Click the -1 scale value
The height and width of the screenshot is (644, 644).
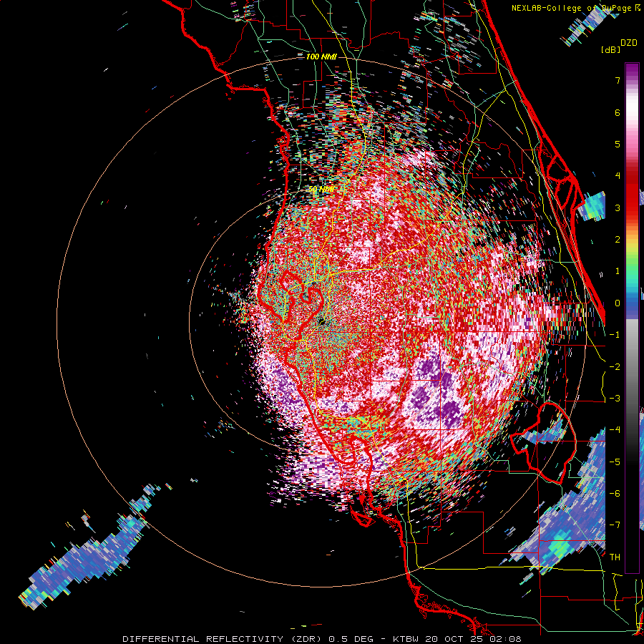615,335
